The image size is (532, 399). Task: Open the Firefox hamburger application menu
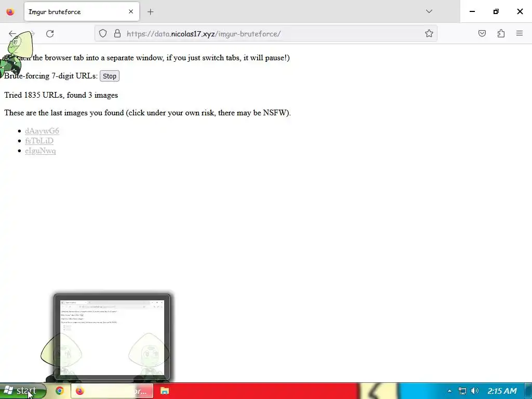coord(520,33)
